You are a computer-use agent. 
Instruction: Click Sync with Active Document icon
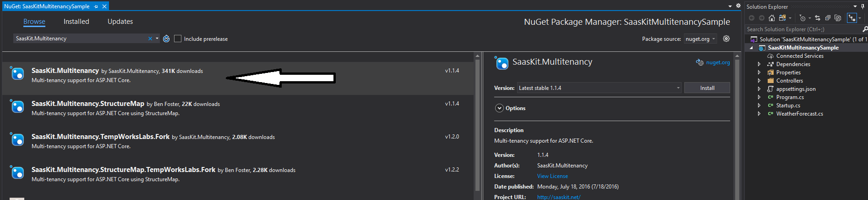point(818,18)
